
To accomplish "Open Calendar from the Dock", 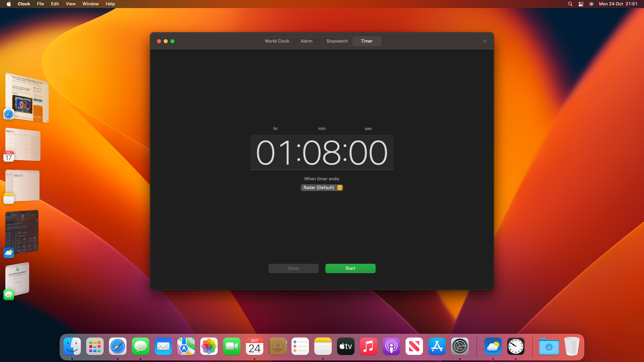I will pyautogui.click(x=254, y=346).
